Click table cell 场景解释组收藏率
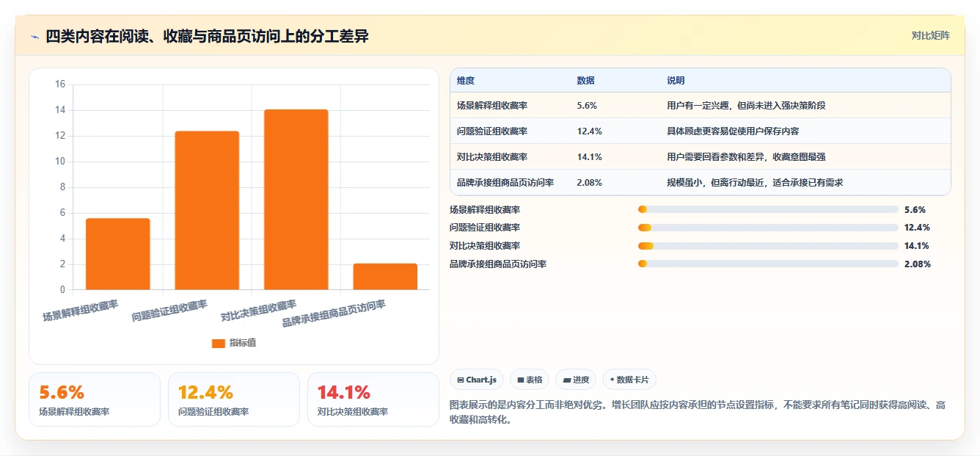Screen dimensions: 980x456 [x=492, y=106]
